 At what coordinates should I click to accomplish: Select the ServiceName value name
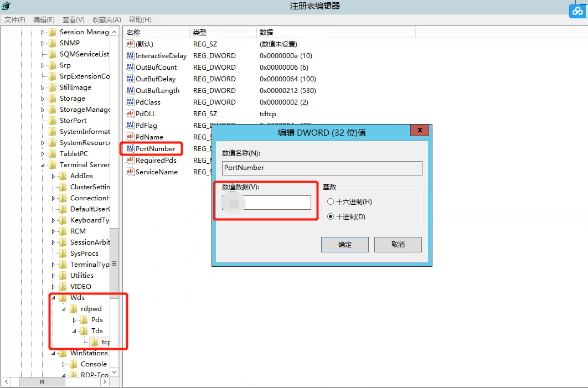pyautogui.click(x=157, y=172)
